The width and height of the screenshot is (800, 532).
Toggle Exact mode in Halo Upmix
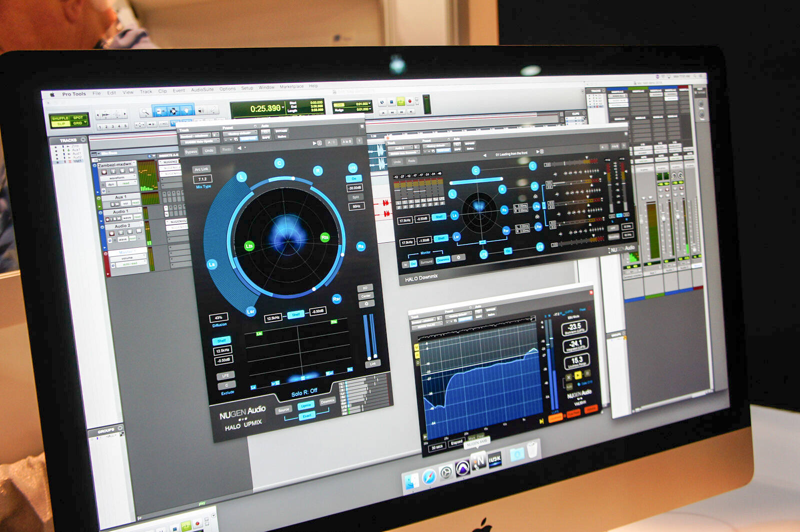click(307, 416)
